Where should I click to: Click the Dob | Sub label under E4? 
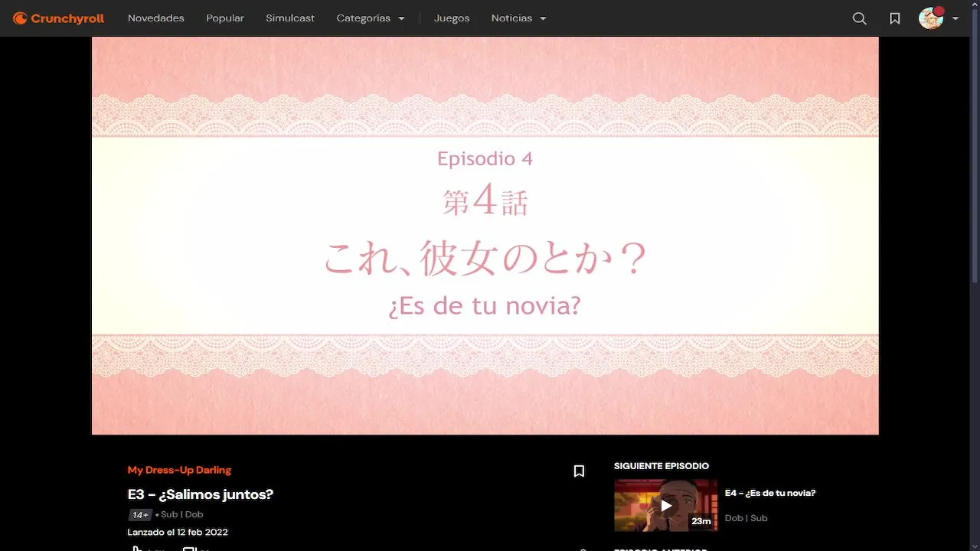(x=746, y=518)
